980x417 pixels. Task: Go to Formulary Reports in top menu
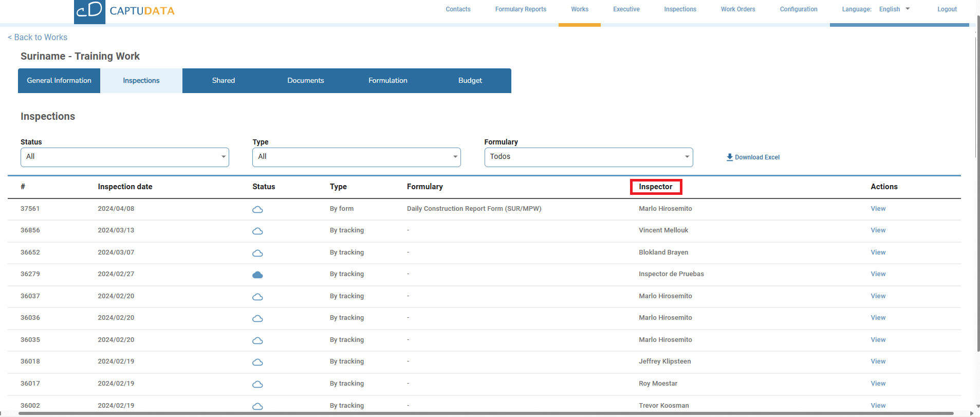tap(521, 9)
